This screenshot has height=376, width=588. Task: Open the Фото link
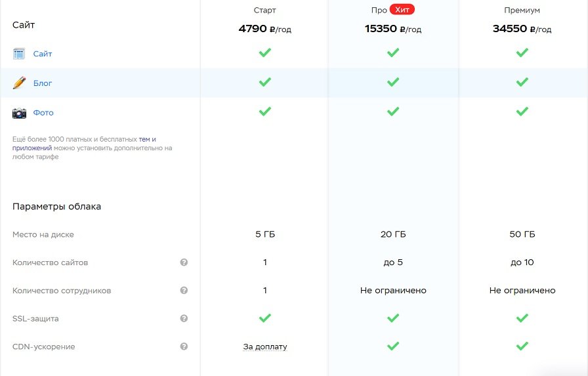pyautogui.click(x=43, y=112)
